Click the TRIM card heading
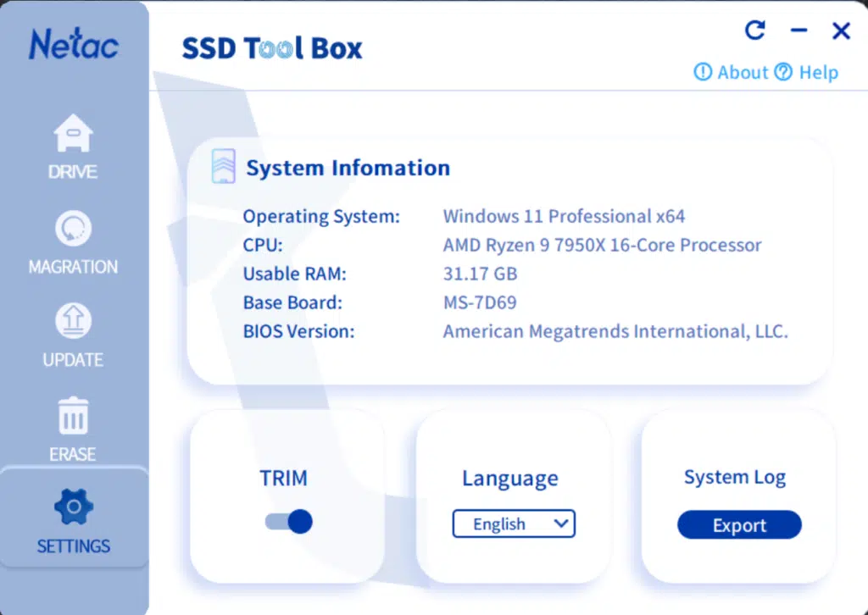The width and height of the screenshot is (868, 615). click(283, 479)
